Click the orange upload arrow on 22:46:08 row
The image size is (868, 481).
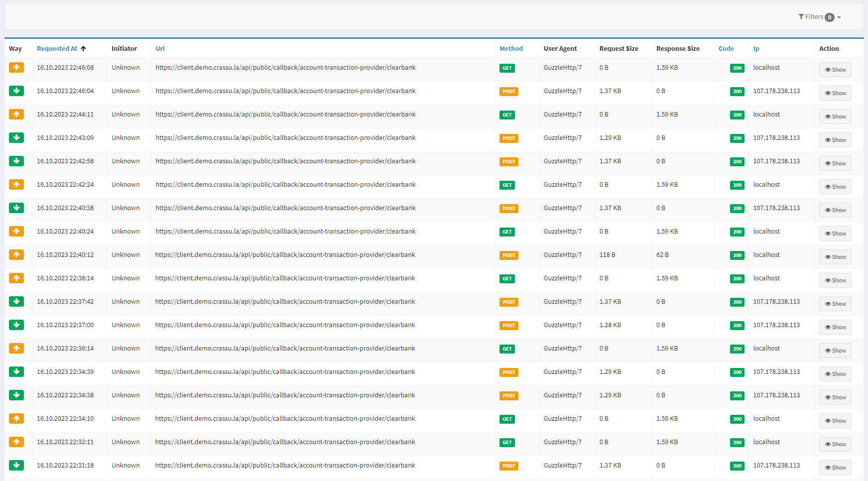16,68
